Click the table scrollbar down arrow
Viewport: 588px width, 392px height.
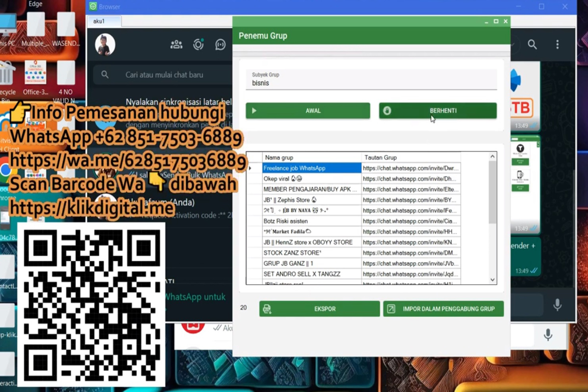[492, 280]
